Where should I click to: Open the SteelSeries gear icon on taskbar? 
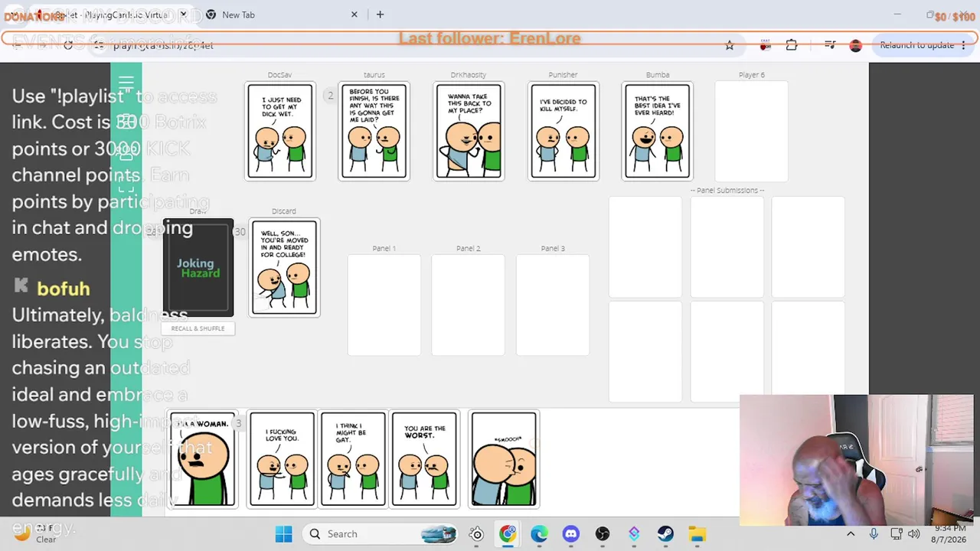pyautogui.click(x=476, y=534)
